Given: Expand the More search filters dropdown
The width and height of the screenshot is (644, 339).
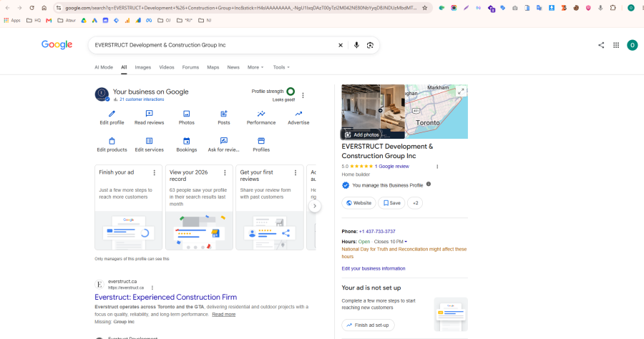Looking at the screenshot, I should pos(255,67).
